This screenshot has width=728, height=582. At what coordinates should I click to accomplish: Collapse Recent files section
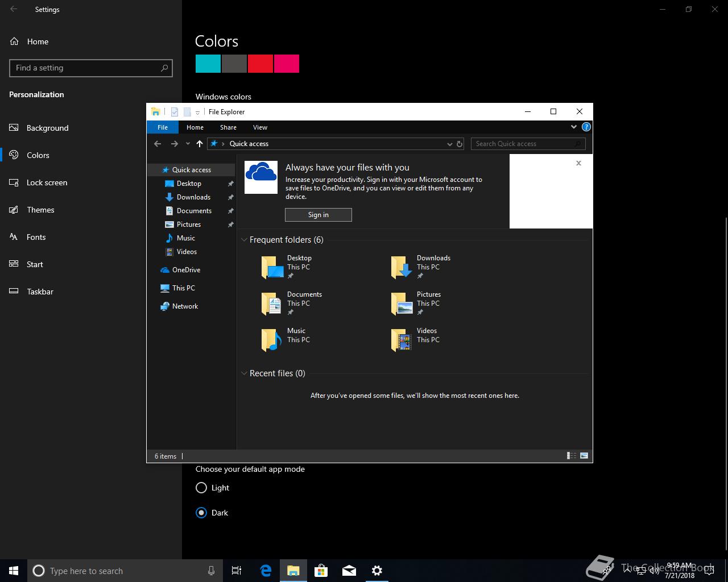click(245, 373)
